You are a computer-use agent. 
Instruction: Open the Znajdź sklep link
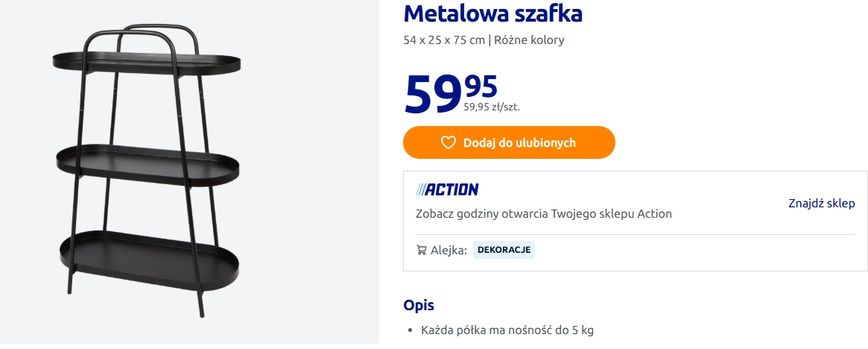pyautogui.click(x=821, y=203)
